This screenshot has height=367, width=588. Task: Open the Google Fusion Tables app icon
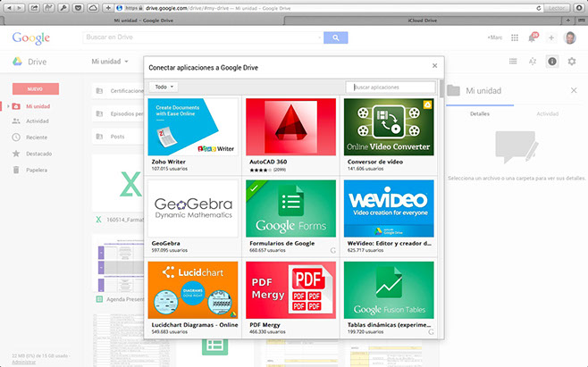(389, 290)
